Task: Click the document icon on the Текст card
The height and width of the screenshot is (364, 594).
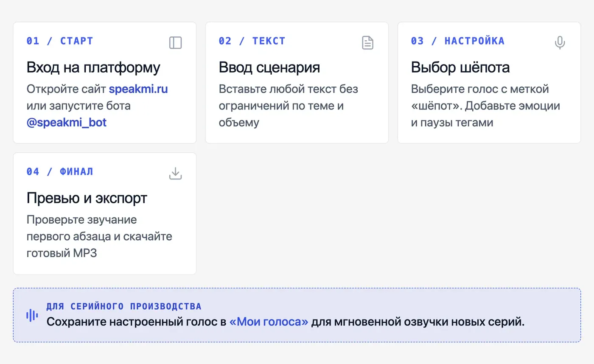Action: pos(368,43)
